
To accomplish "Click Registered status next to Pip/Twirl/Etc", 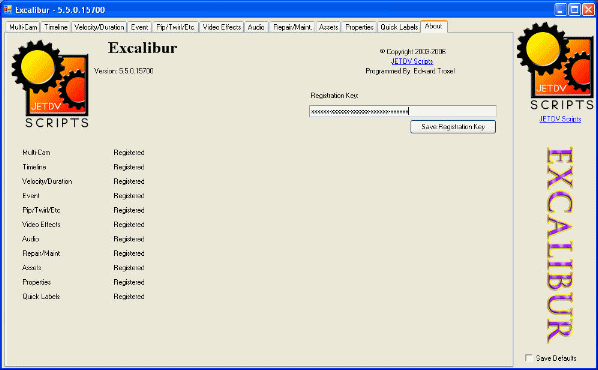I will tap(129, 210).
